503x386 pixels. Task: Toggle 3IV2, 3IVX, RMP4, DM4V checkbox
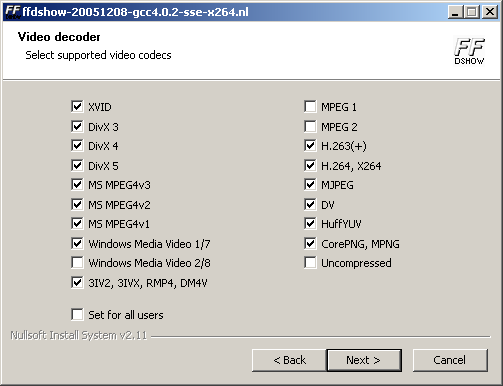point(77,282)
